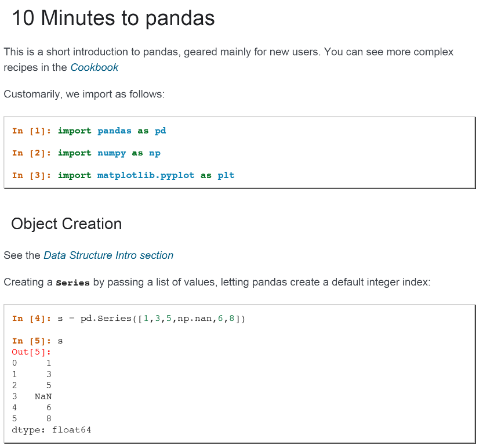Image resolution: width=483 pixels, height=448 pixels.
Task: Click the NaN value in the output
Action: 43,396
